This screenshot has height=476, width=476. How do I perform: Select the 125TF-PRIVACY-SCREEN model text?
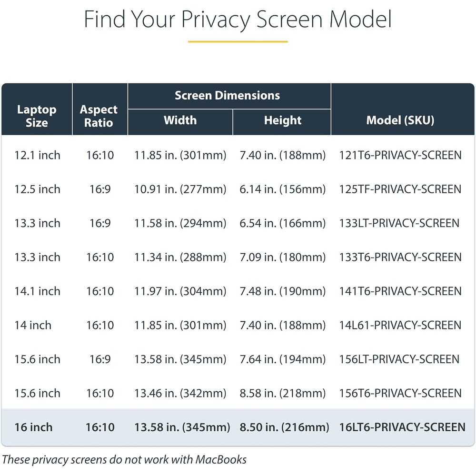tap(400, 189)
